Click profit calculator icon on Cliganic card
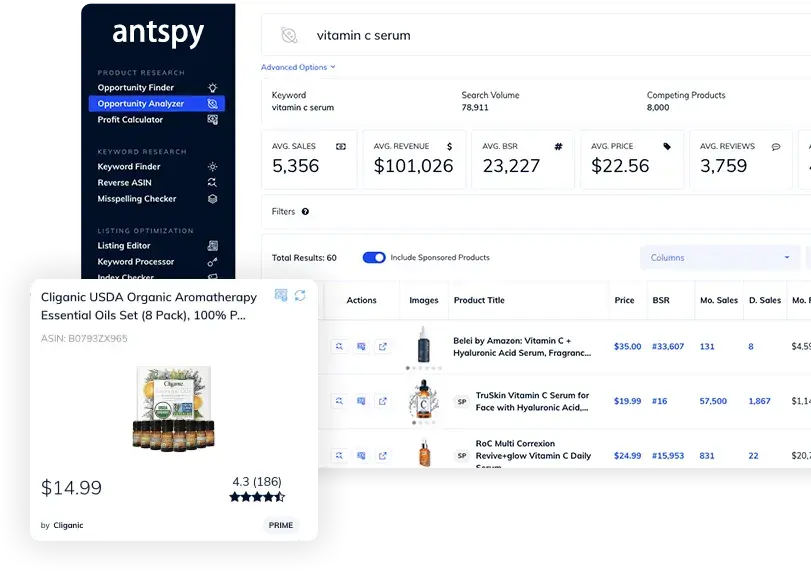Viewport: 811px width, 571px height. [x=281, y=295]
